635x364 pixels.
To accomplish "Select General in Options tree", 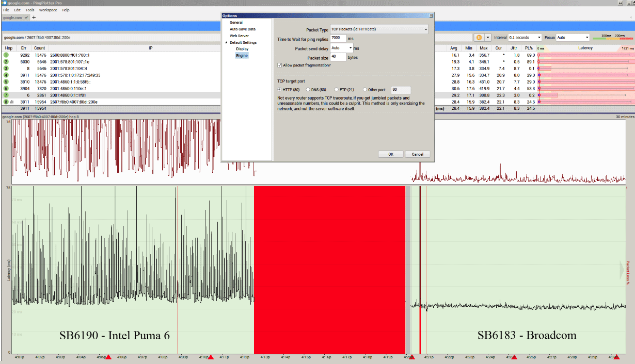I will (236, 23).
